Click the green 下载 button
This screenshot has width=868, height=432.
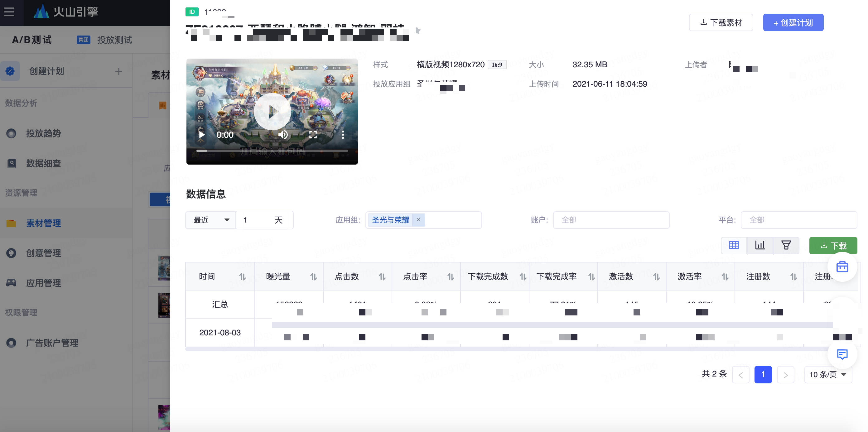tap(833, 246)
